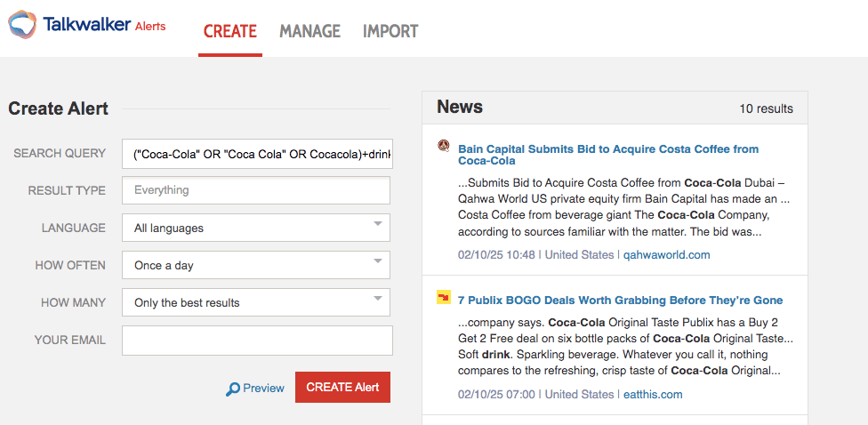Click the Result Type field
The height and width of the screenshot is (425, 868).
[x=256, y=190]
